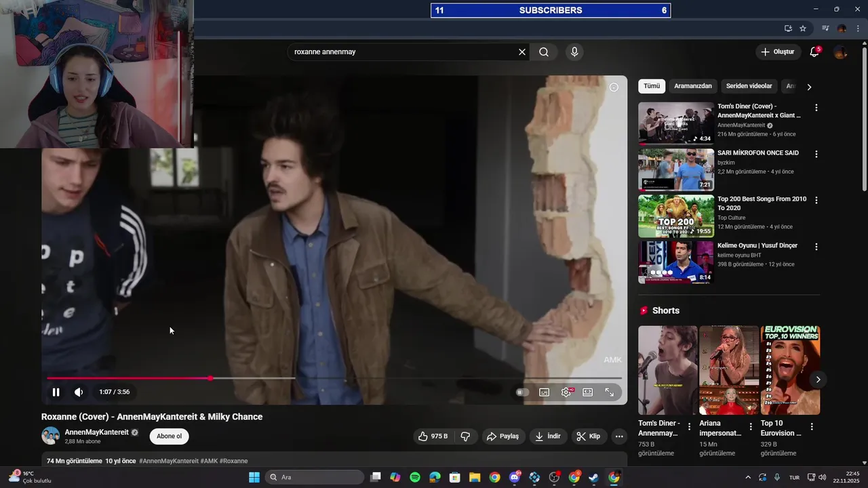Open the Kelime Oyunu | Yusuf Dinçer video

click(x=676, y=262)
